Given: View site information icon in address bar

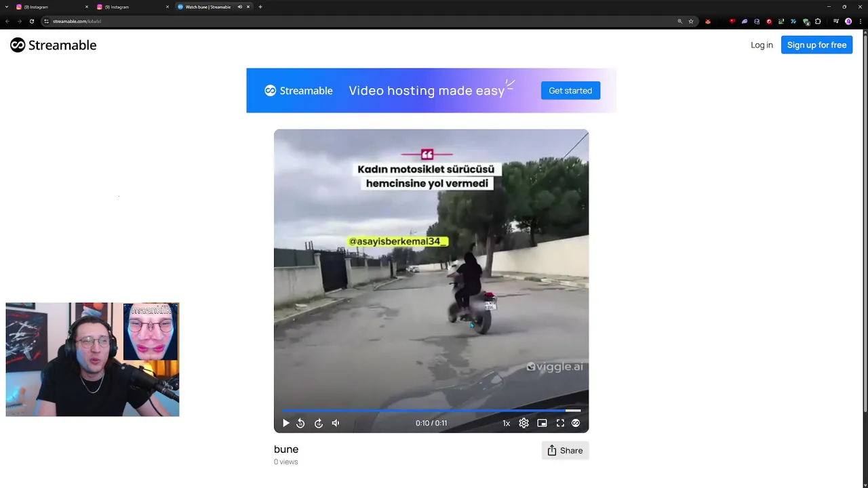Looking at the screenshot, I should (46, 21).
